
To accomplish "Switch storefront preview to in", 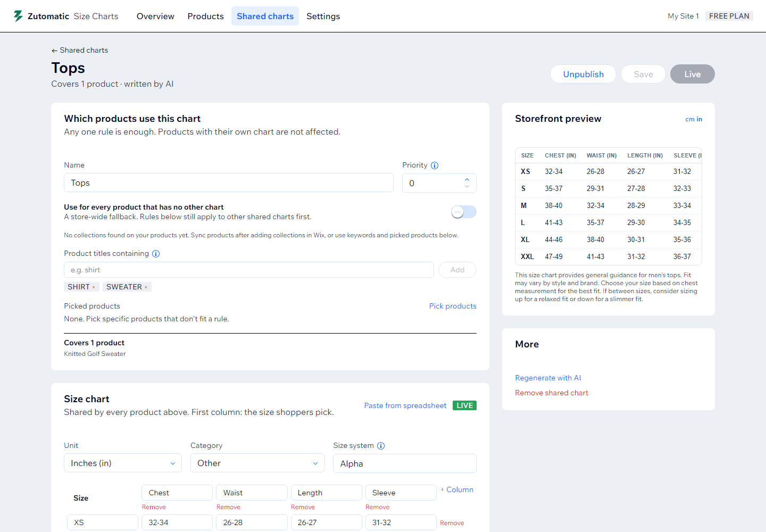I will [x=700, y=119].
